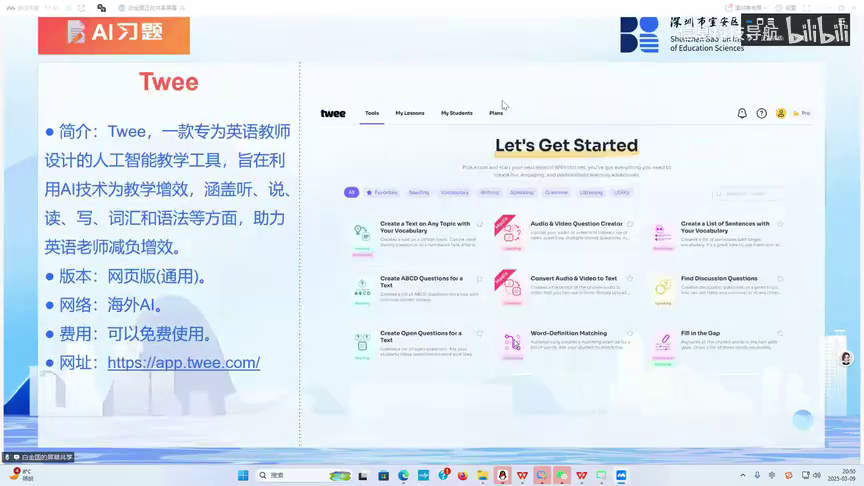Screen dimensions: 864x486
Task: Select the Speaking filter chip
Action: coord(522,192)
